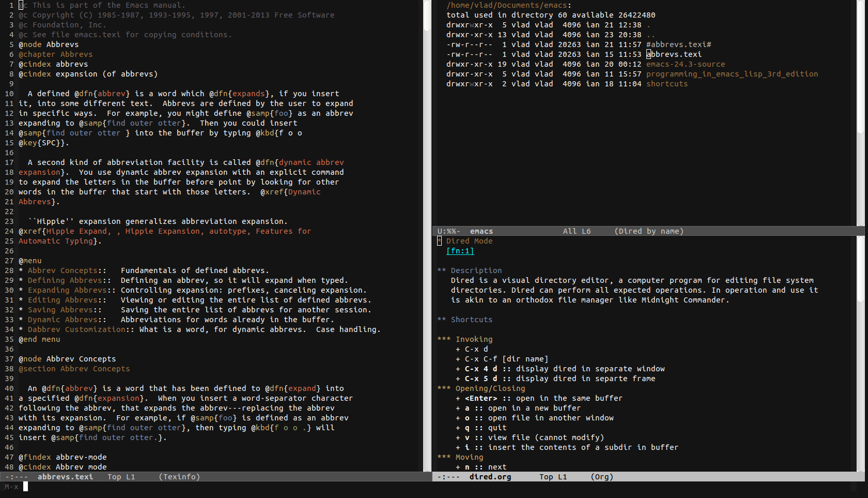Viewport: 868px width, 498px height.
Task: Select the Dynamic Abbrevs menu entry
Action: tap(63, 320)
